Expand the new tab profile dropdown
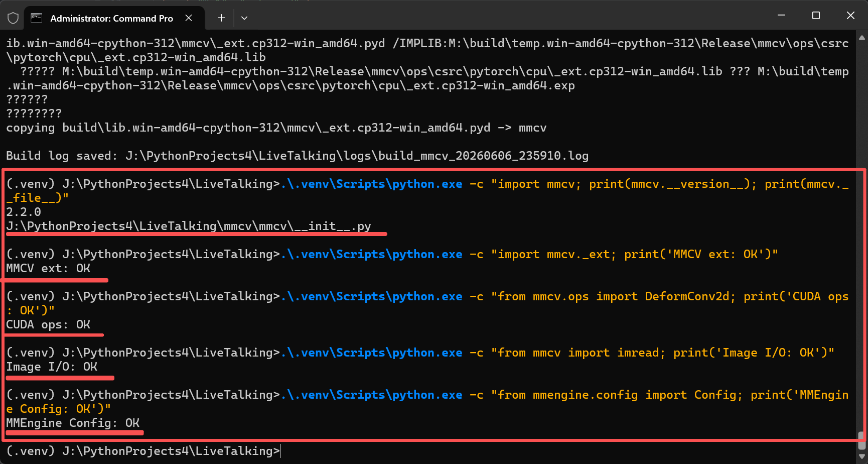868x464 pixels. [244, 18]
